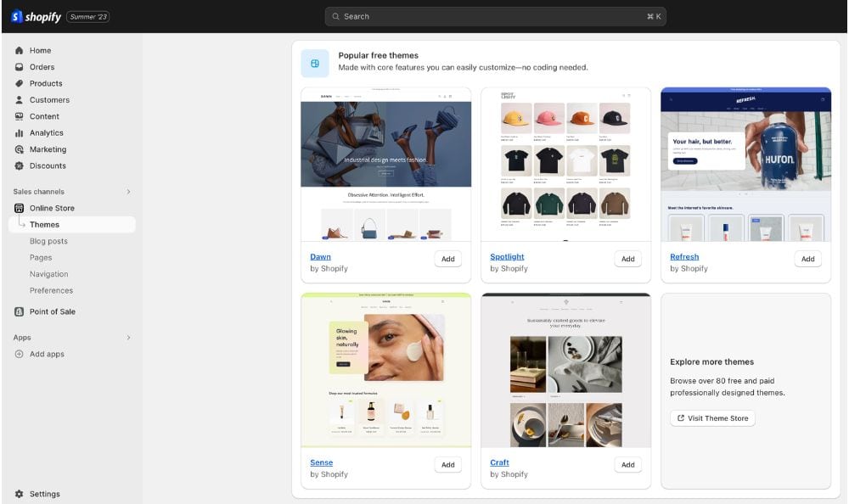Expand the Sales channels section
The width and height of the screenshot is (849, 504).
point(128,192)
